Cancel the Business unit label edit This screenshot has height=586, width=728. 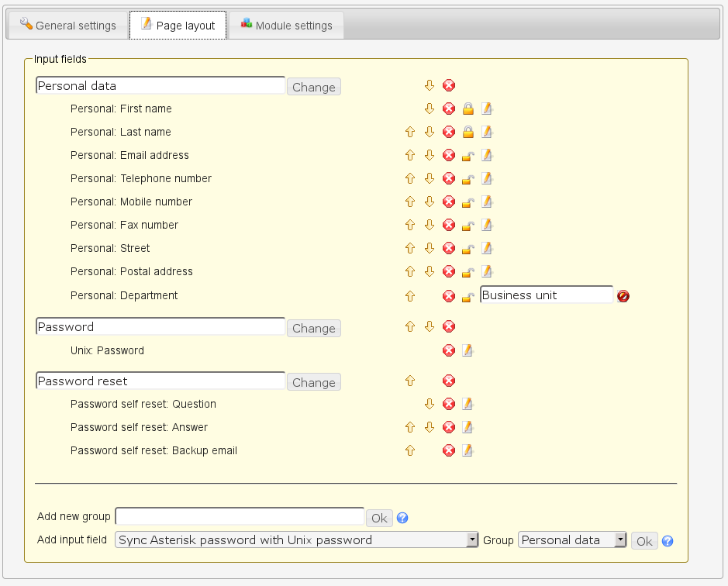click(623, 295)
